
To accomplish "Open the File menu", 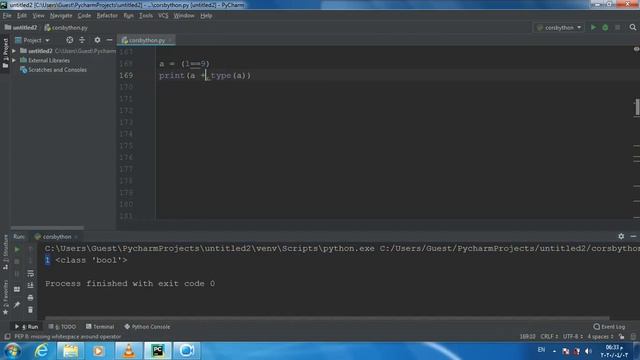I will pos(7,16).
